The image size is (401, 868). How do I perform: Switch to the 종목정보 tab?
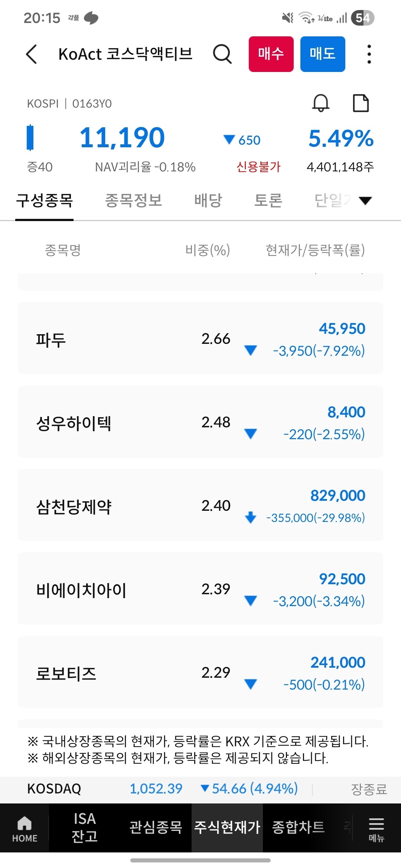point(134,201)
